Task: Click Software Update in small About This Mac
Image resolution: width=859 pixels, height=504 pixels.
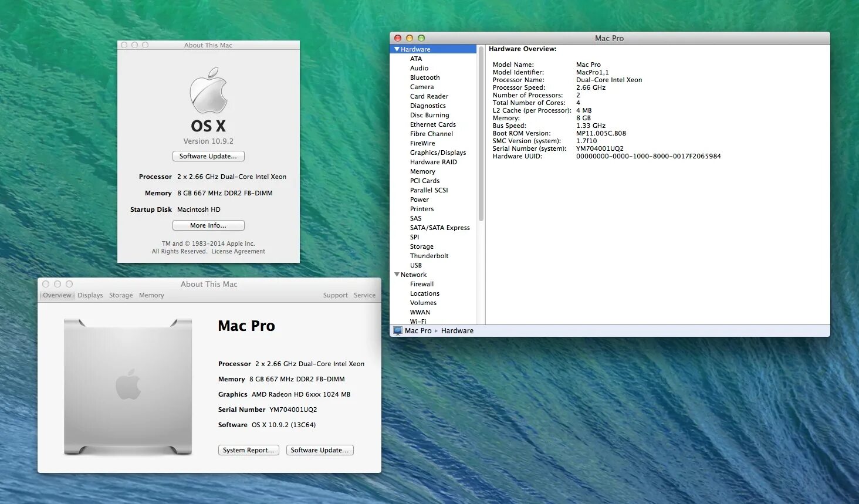Action: (208, 156)
